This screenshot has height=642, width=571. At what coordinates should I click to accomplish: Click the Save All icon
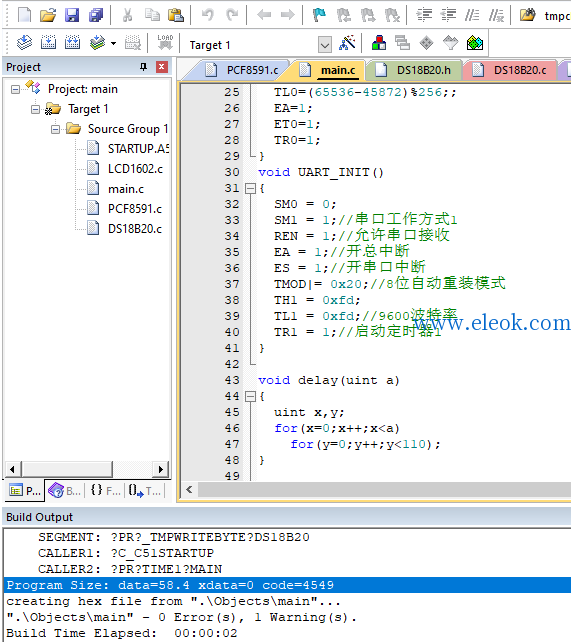pos(96,16)
